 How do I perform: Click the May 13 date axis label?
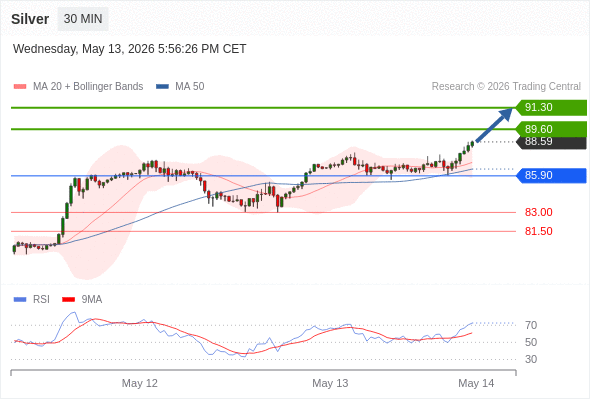point(330,383)
